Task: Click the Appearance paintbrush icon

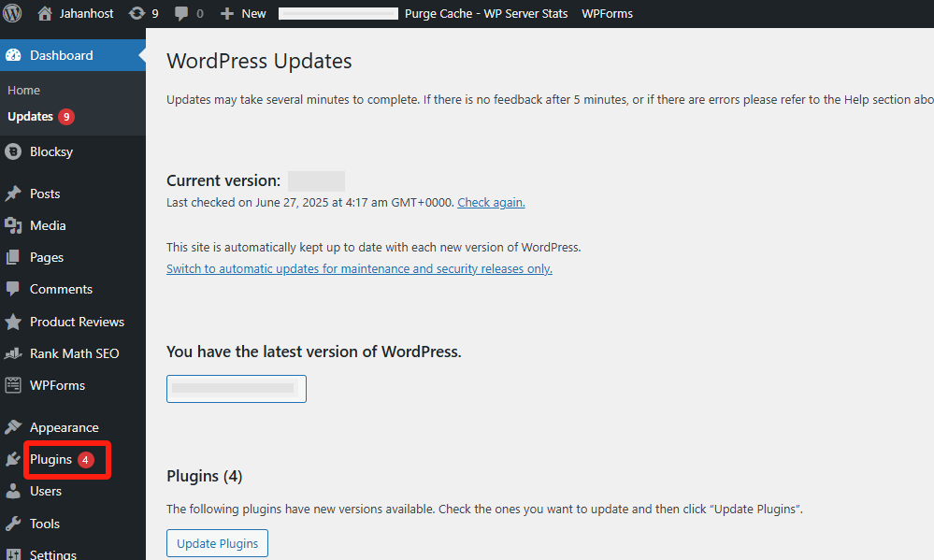Action: 13,427
